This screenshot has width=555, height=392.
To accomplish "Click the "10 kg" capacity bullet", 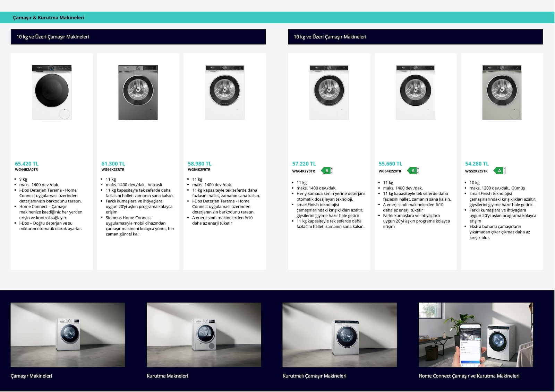I will [475, 183].
